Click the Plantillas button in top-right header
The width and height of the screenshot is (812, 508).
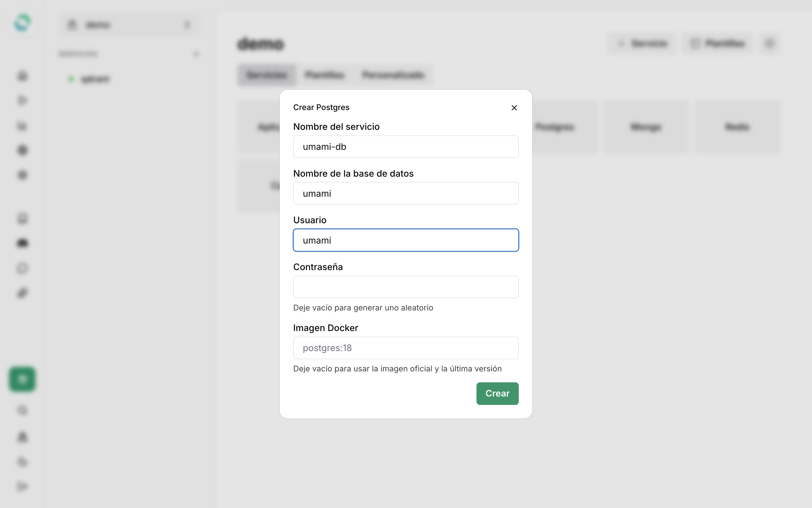coord(717,43)
